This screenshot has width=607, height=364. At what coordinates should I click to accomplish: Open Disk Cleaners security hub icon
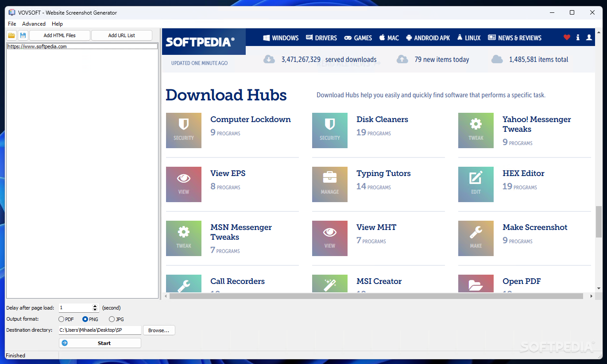click(x=330, y=130)
